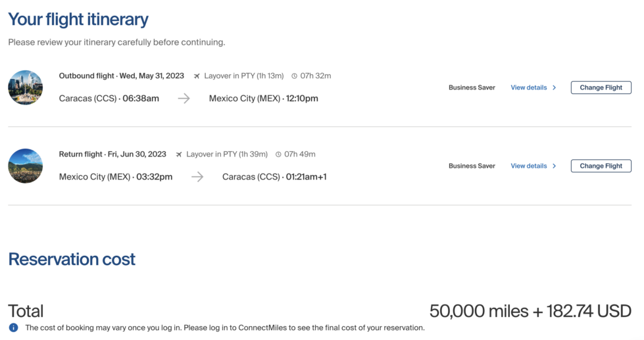Screen dimensions: 644x340
Task: Click the Caracas thumbnail photo
Action: 26,166
